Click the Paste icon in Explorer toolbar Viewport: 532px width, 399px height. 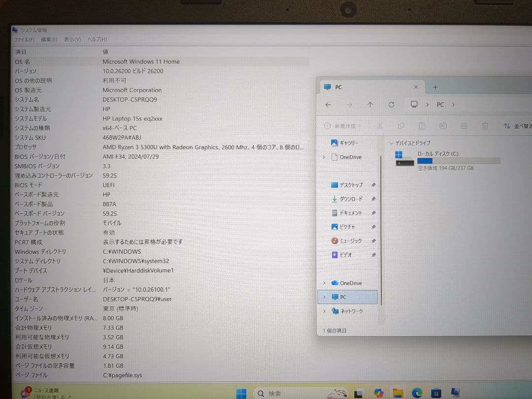[x=422, y=126]
